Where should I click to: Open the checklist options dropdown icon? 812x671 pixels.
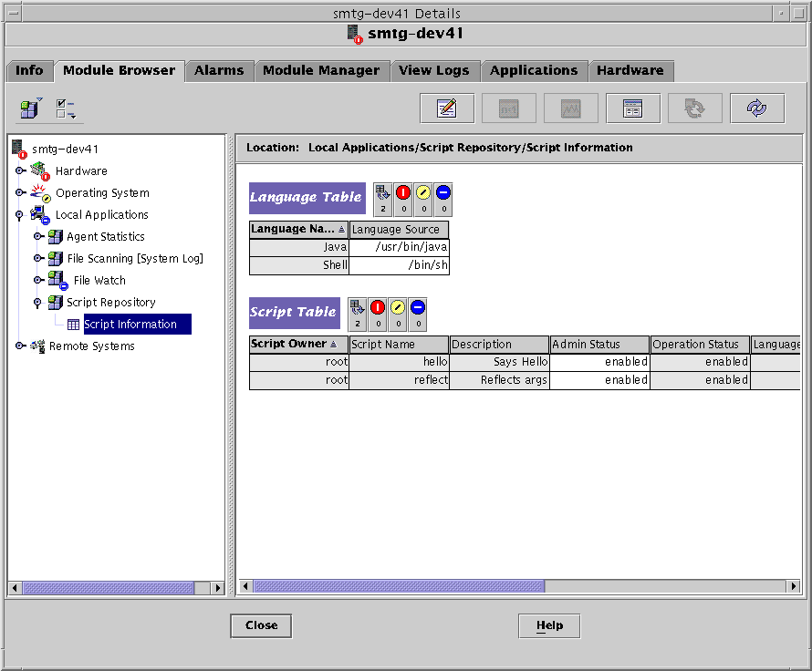pos(67,109)
